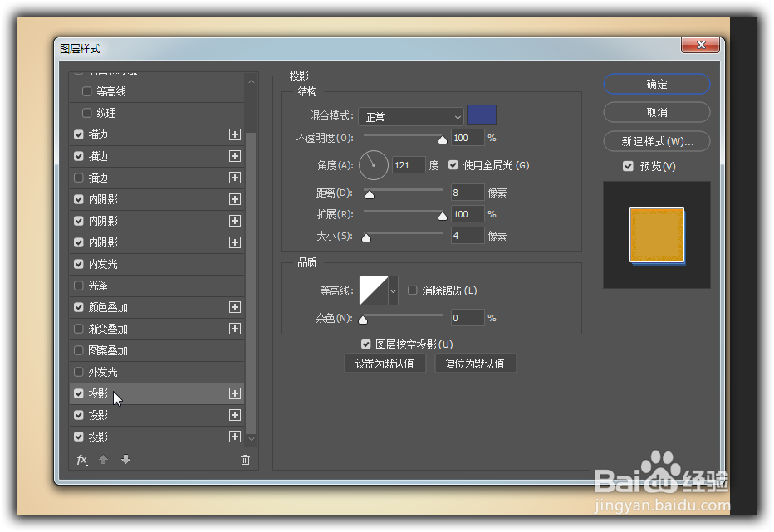The width and height of the screenshot is (774, 532).
Task: Click the move effect down arrow
Action: click(x=125, y=460)
